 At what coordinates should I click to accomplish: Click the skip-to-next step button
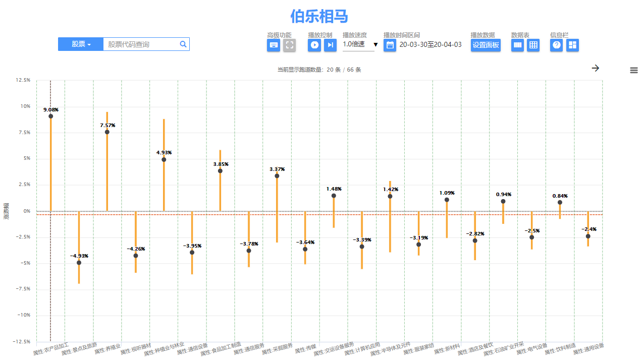(x=330, y=45)
